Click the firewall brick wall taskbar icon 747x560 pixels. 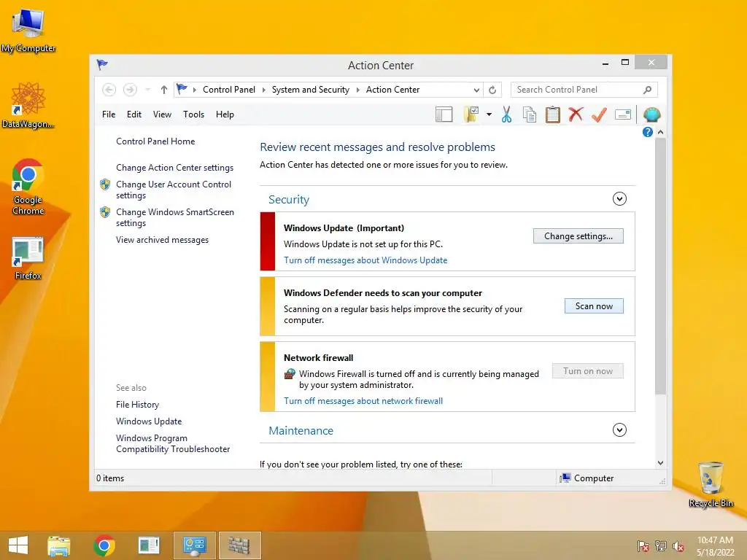(x=239, y=545)
